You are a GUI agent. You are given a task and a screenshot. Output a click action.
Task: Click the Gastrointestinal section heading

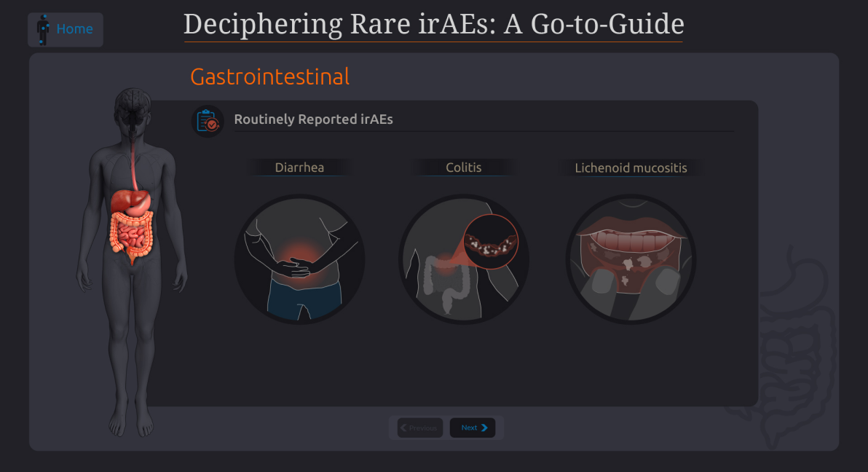tap(269, 76)
